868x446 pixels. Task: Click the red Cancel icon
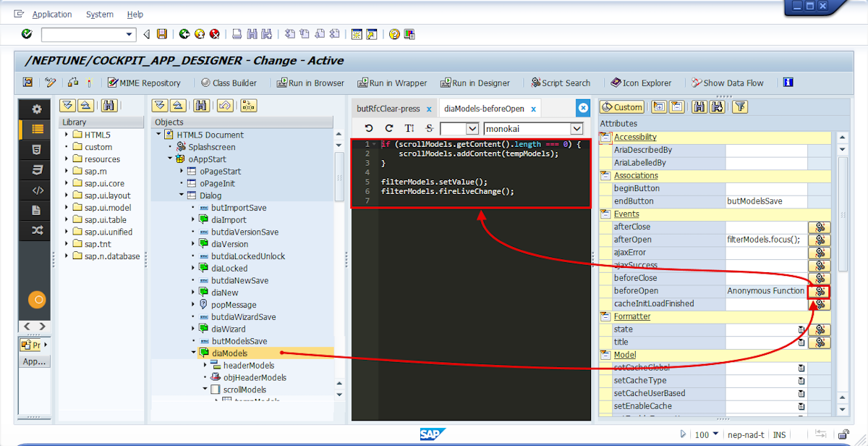[x=214, y=34]
